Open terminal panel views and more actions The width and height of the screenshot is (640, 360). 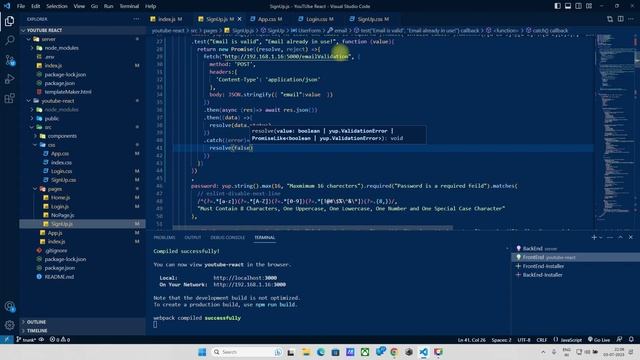pos(610,237)
